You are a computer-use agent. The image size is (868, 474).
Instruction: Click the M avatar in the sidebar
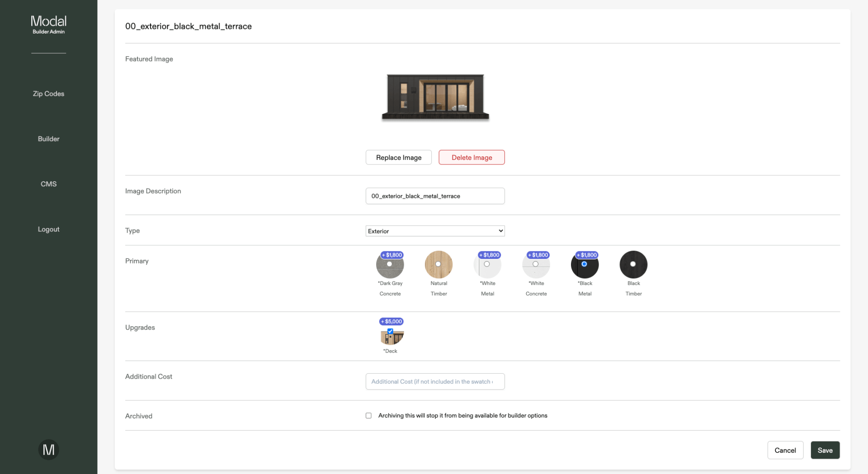[48, 449]
